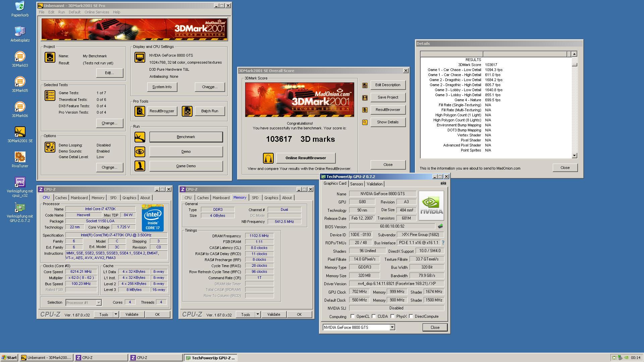The image size is (644, 362).
Task: Open the Run menu in 3DMark2001
Action: point(61,12)
